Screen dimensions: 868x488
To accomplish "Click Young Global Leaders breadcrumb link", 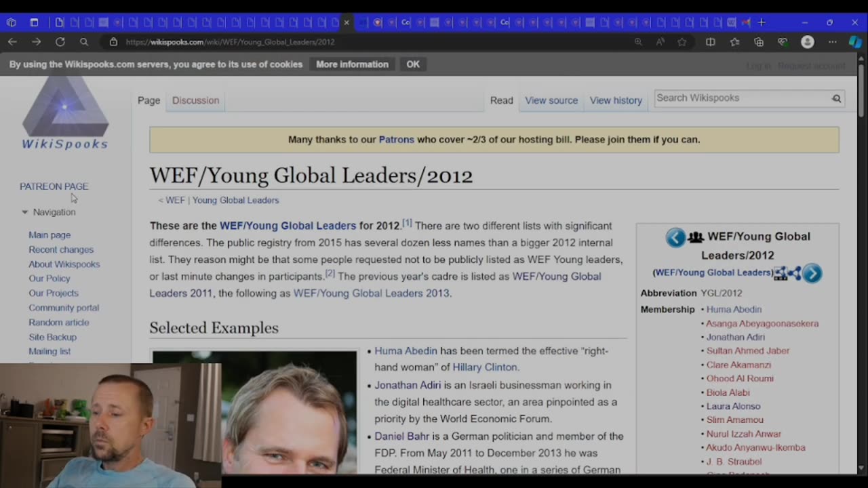I will pyautogui.click(x=235, y=201).
